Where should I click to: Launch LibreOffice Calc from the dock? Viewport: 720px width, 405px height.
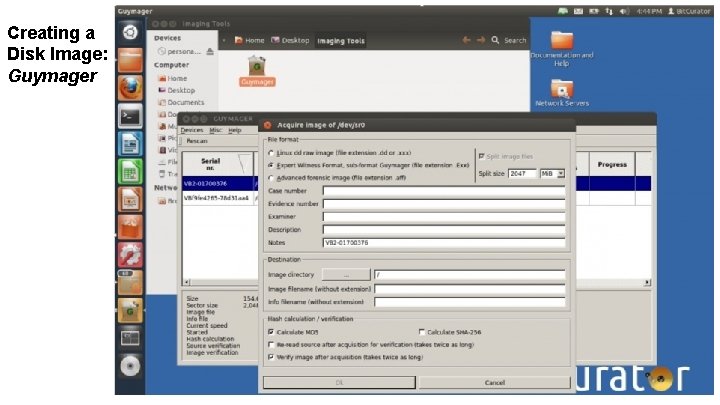click(130, 172)
